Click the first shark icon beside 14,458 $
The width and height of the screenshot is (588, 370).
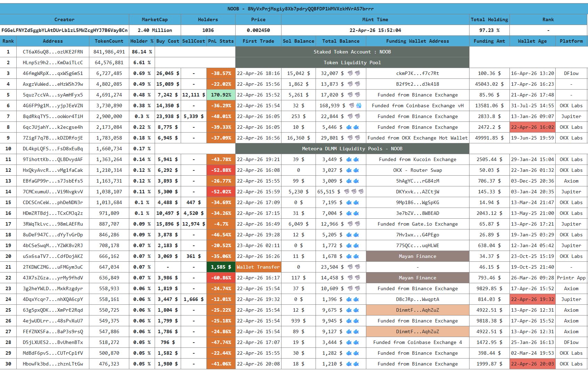(350, 278)
